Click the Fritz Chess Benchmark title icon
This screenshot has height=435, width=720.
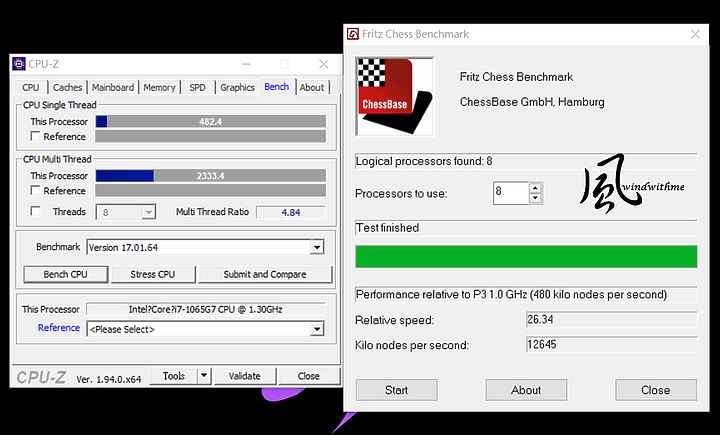click(x=353, y=34)
